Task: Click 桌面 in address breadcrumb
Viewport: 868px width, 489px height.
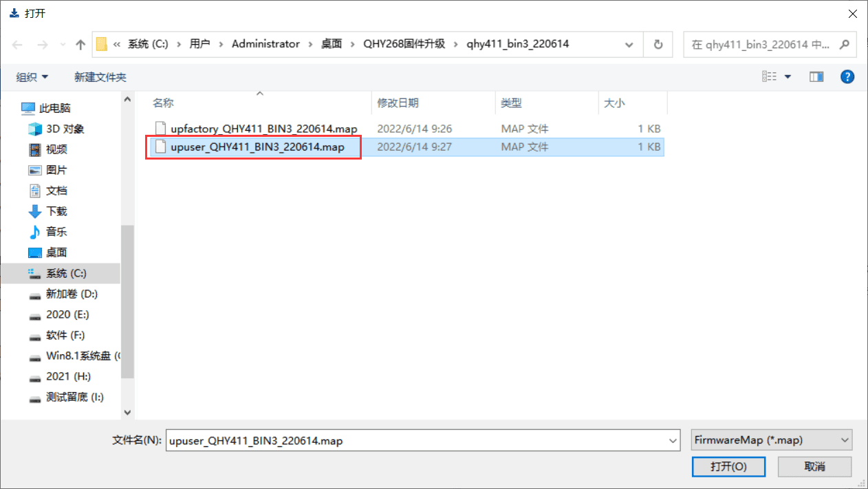Action: tap(332, 44)
